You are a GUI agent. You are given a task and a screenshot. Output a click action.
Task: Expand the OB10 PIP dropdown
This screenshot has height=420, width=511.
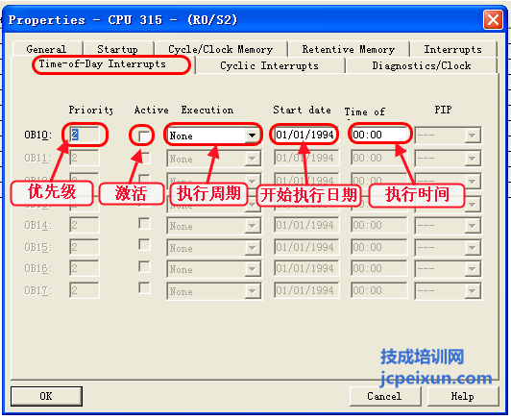(x=472, y=136)
